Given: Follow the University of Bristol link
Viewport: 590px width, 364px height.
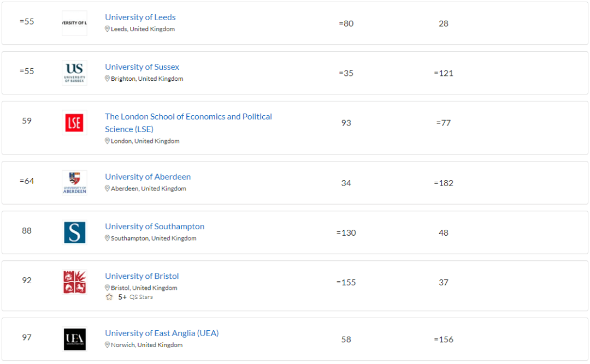Looking at the screenshot, I should tap(142, 276).
